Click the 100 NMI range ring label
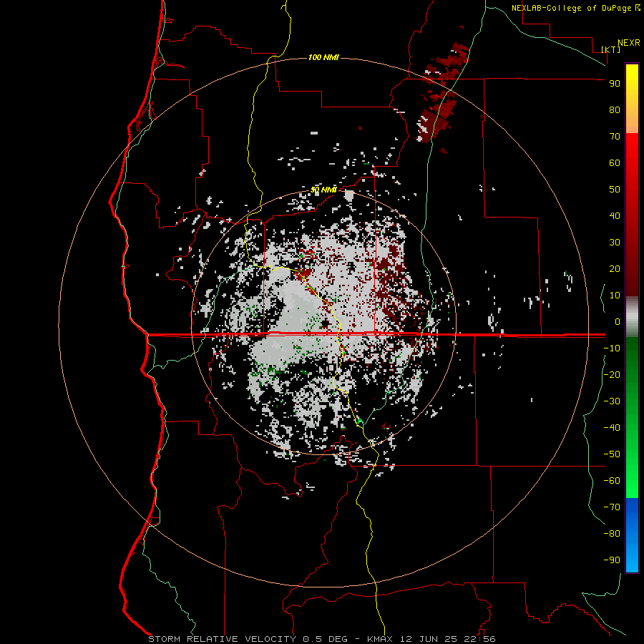This screenshot has height=644, width=644. point(323,57)
